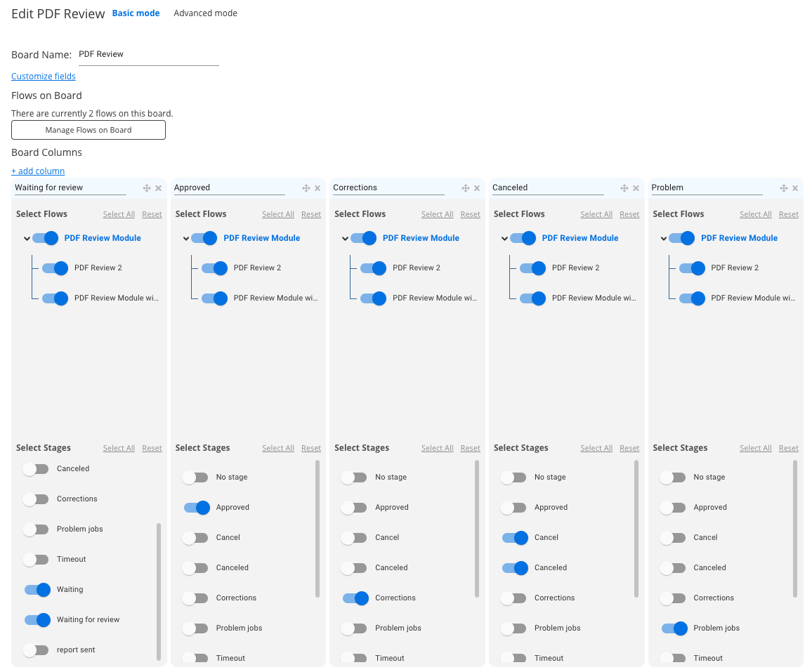
Task: Remove the Waiting for review column
Action: click(158, 188)
